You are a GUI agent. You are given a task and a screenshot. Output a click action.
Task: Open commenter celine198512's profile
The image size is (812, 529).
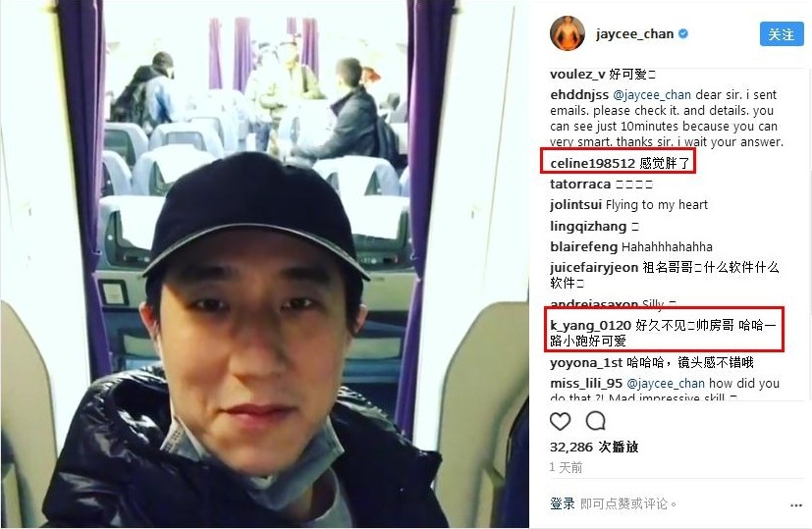592,164
